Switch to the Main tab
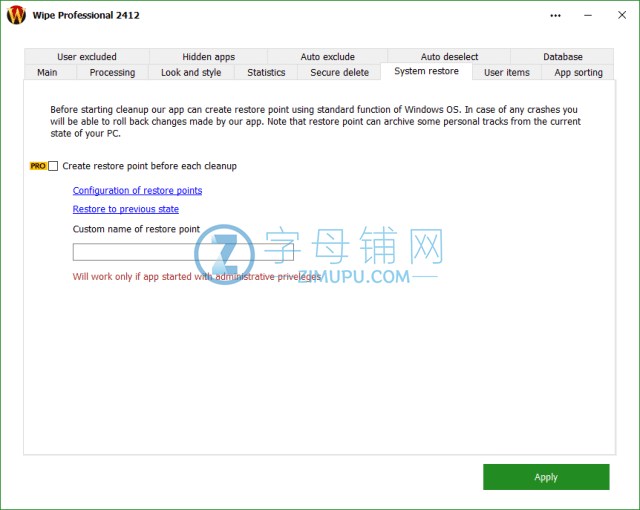This screenshot has height=510, width=640. (x=47, y=73)
